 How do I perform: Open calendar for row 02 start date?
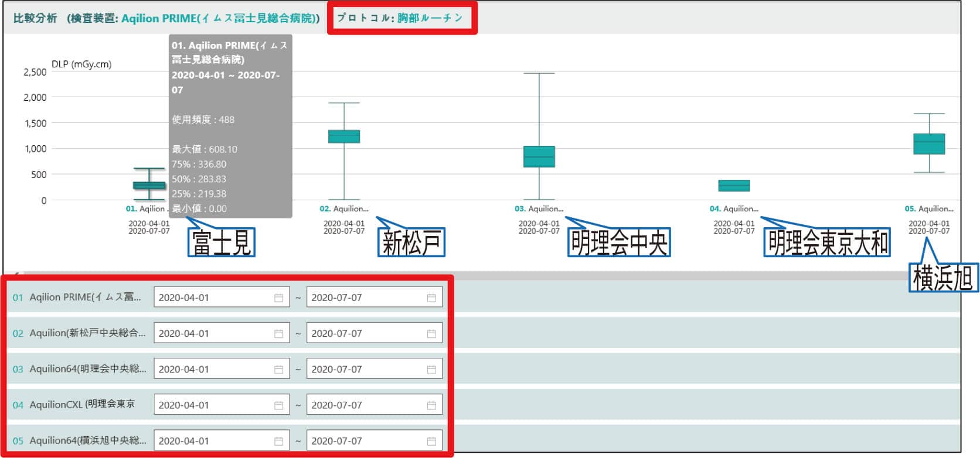pyautogui.click(x=278, y=333)
